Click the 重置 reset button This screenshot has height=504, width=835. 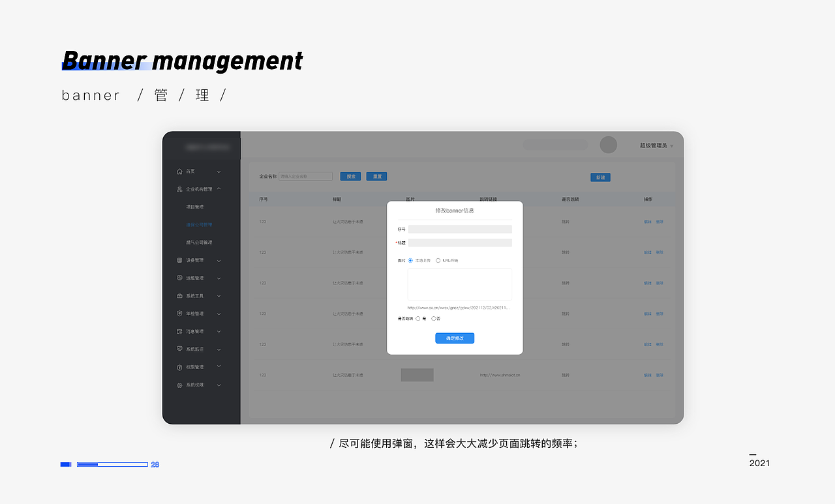tap(376, 176)
